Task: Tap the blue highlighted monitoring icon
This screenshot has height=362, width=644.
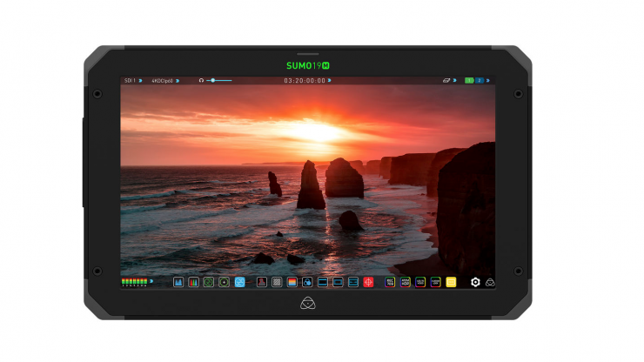Action: tap(239, 282)
